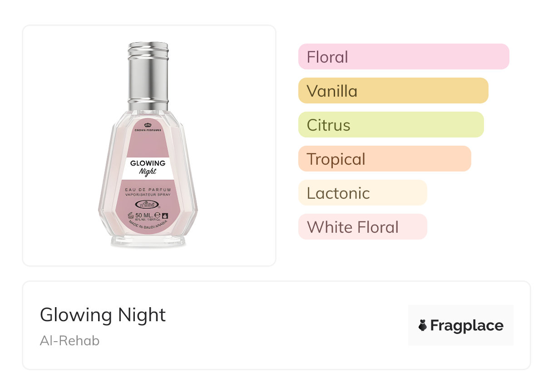Image resolution: width=553 pixels, height=392 pixels.
Task: Click the Eau de Parfum text on bottle
Action: [148, 188]
